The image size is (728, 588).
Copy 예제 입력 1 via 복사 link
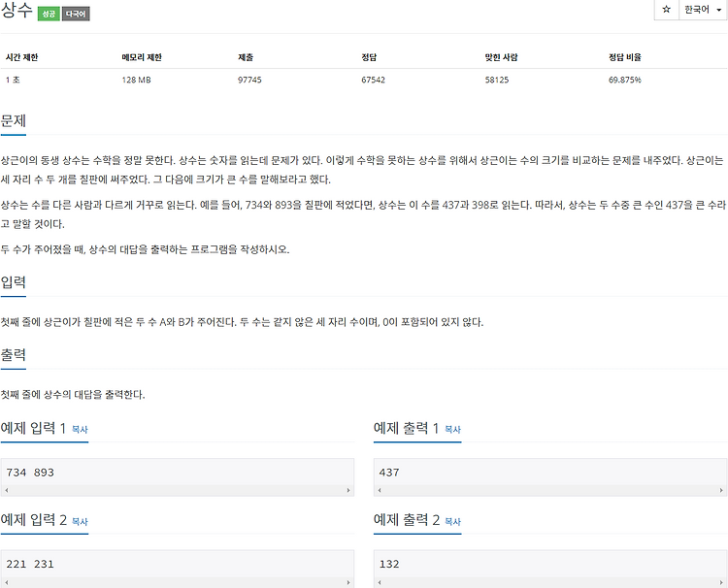[80, 429]
